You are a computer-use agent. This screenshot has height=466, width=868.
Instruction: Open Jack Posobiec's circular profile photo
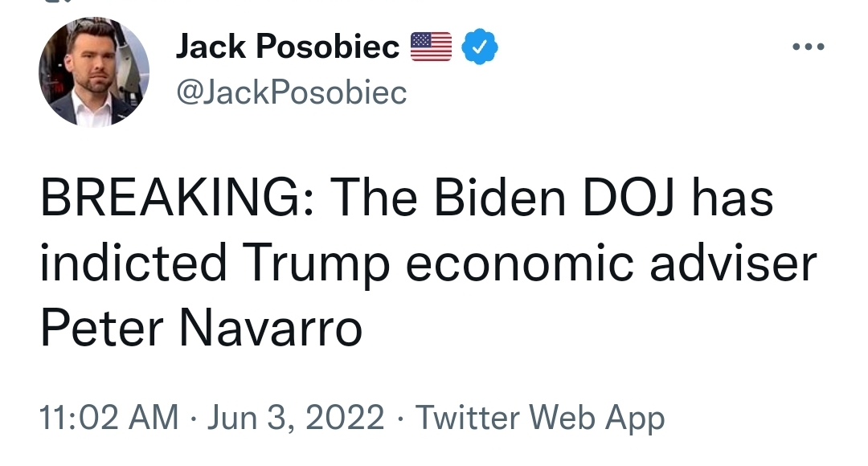click(x=93, y=72)
